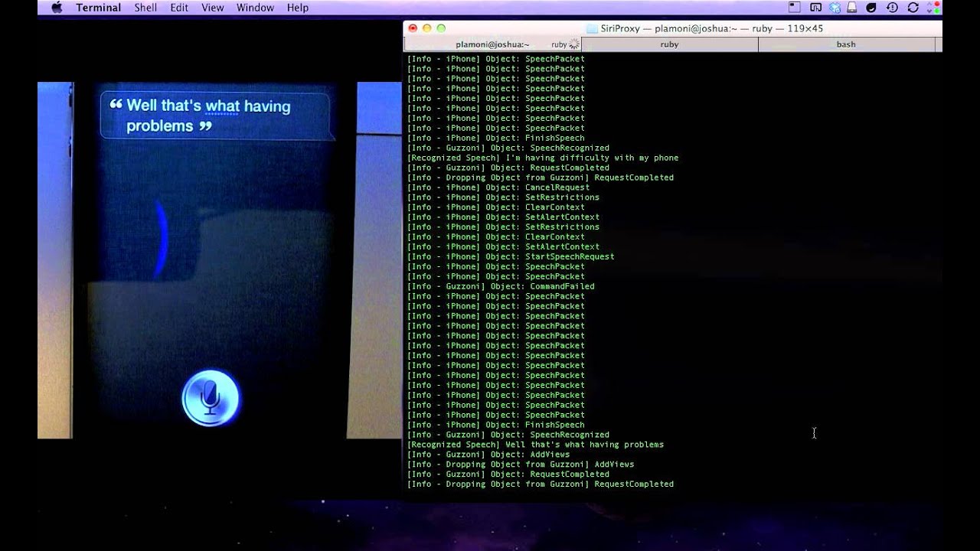Open the Shell menu

click(145, 8)
